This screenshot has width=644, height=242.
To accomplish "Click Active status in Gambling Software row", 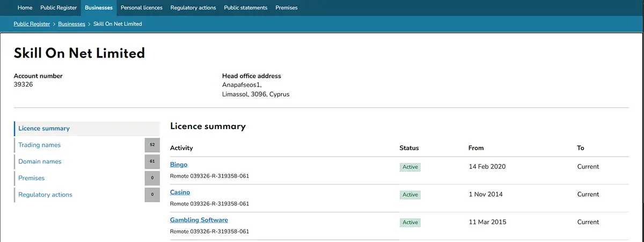I will tap(410, 222).
